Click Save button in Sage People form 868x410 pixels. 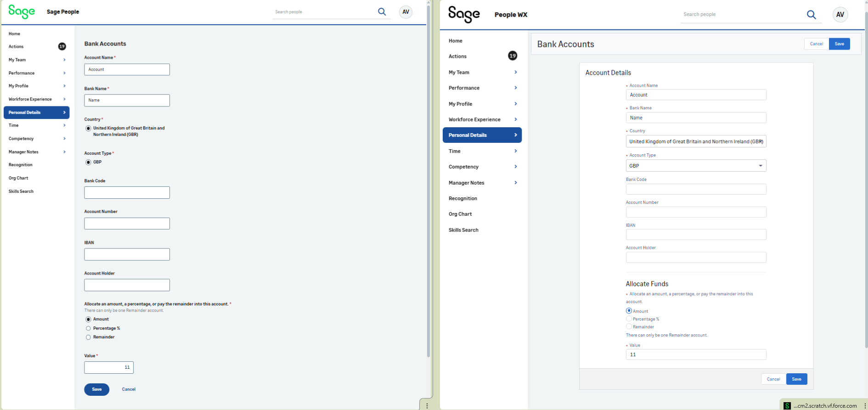point(96,389)
